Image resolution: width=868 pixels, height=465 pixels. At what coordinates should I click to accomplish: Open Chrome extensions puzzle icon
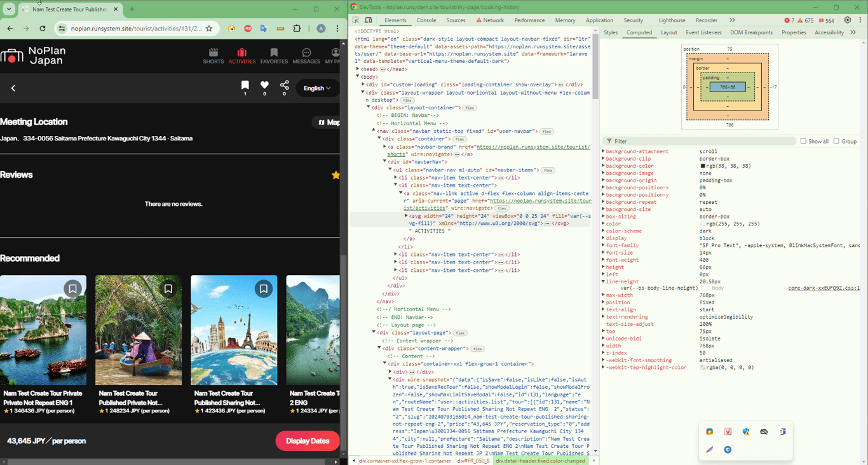click(297, 29)
